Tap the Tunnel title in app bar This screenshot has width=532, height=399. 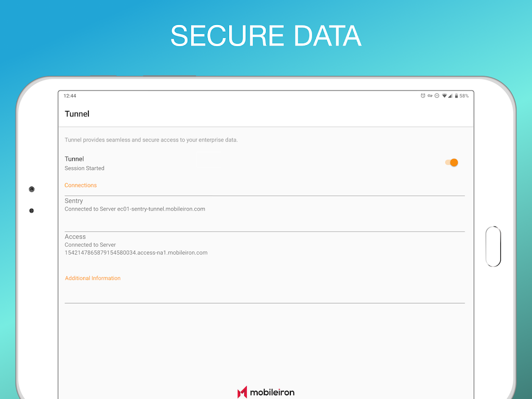coord(77,114)
